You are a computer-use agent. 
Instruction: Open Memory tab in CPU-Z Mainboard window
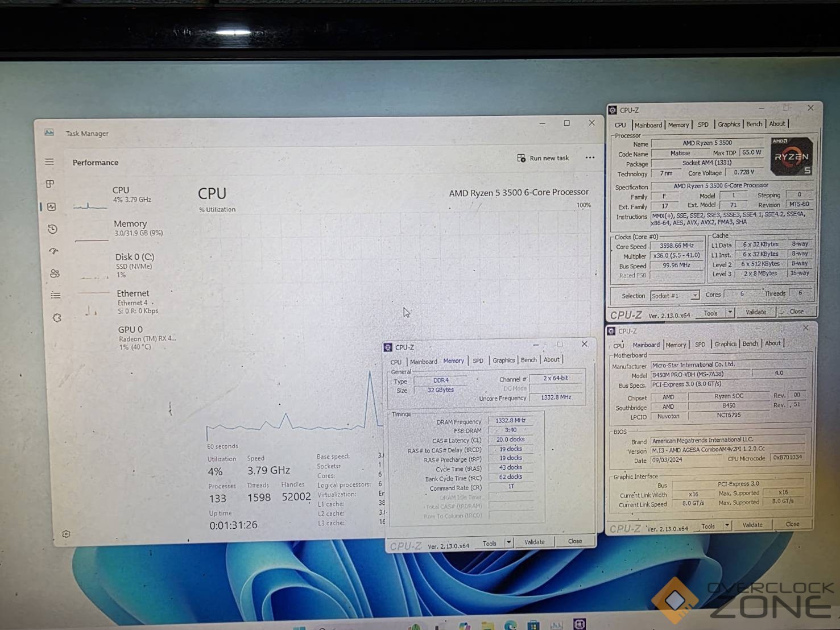pos(676,345)
